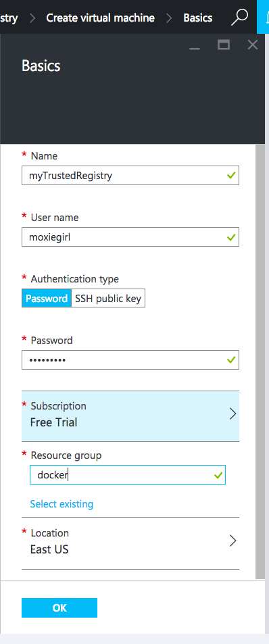Minimize the Basics blade
The image size is (269, 644).
pyautogui.click(x=195, y=45)
